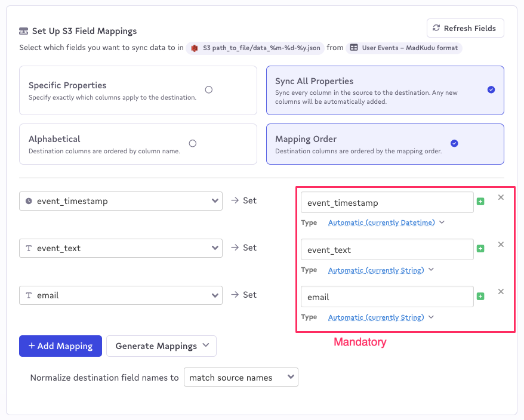The width and height of the screenshot is (524, 420).
Task: Click the User Events MadKudu format badge
Action: 404,48
